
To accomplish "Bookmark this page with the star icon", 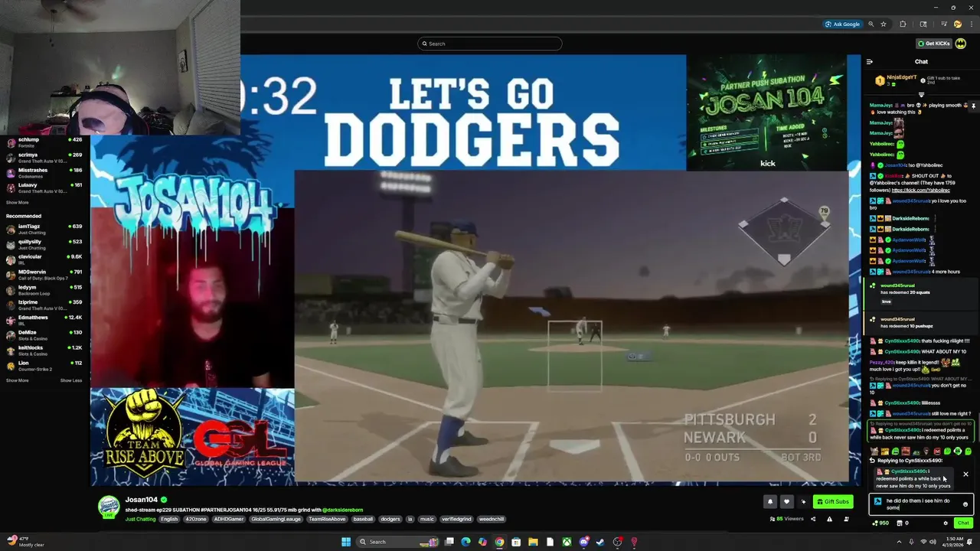I will [883, 24].
